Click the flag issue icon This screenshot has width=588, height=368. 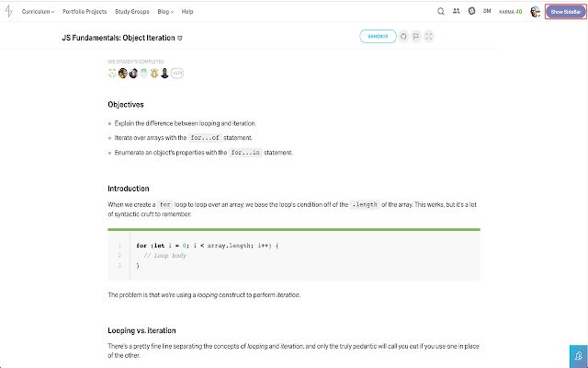click(x=416, y=37)
